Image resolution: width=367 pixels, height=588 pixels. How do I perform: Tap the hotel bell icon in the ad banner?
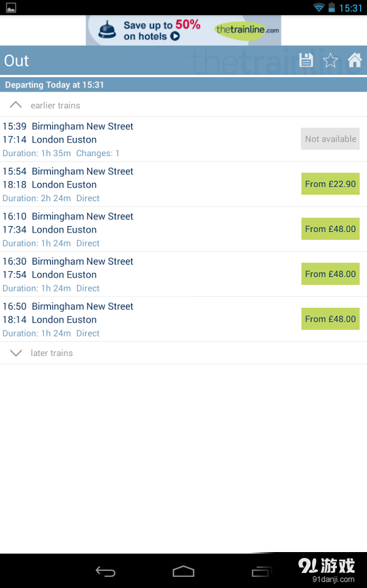pyautogui.click(x=107, y=29)
